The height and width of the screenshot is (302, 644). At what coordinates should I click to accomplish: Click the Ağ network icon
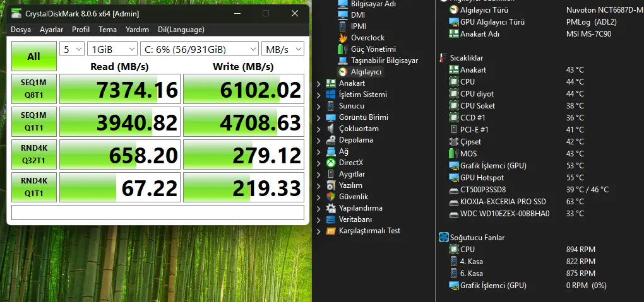331,151
